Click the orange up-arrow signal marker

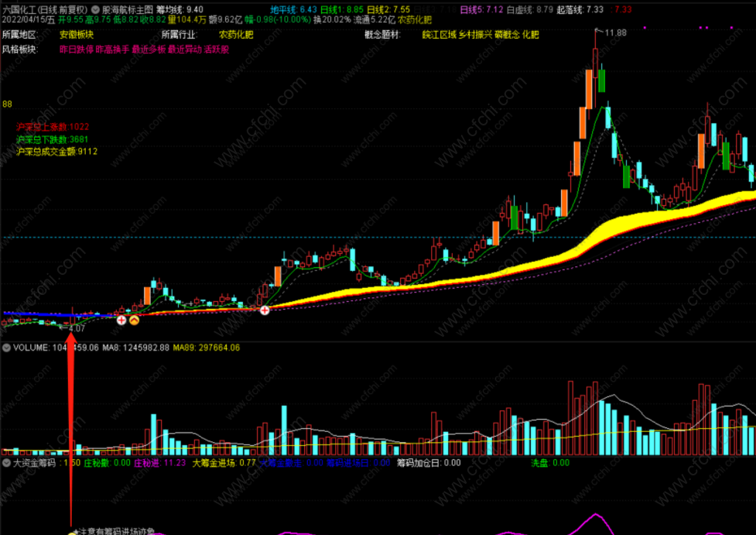pyautogui.click(x=134, y=319)
